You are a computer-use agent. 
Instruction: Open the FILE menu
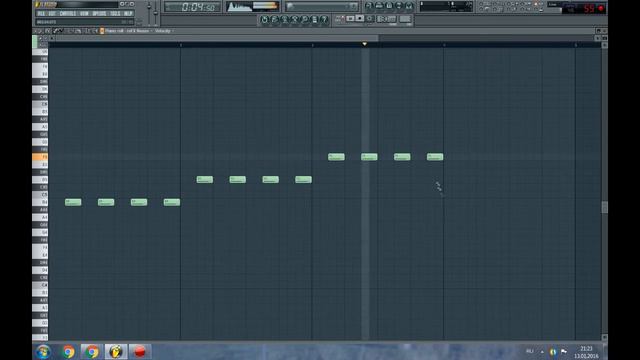(40, 13)
